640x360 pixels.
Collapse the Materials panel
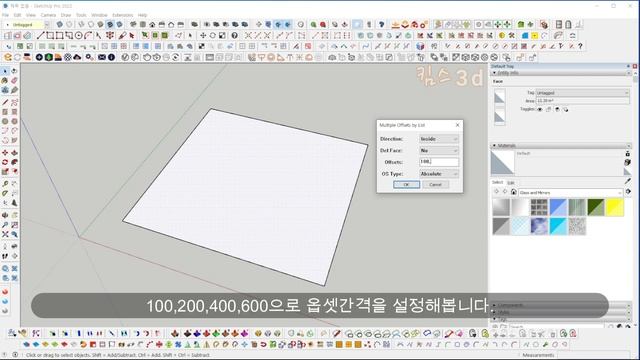494,145
